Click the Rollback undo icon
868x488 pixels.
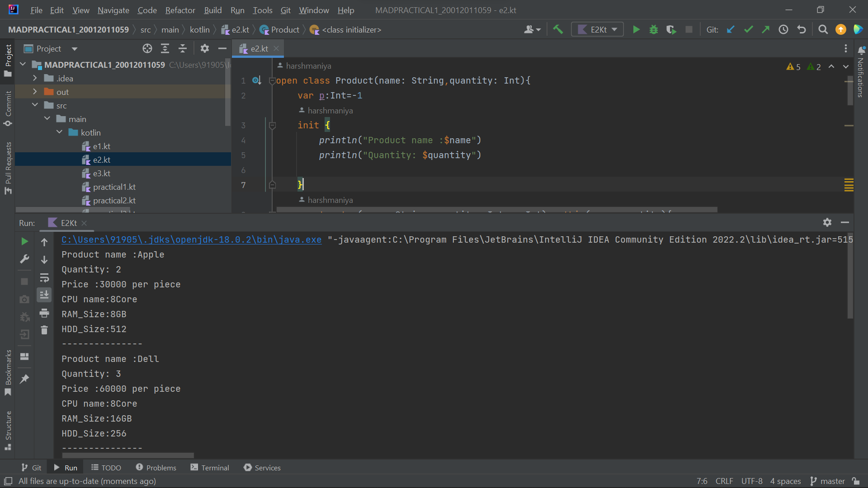tap(802, 29)
